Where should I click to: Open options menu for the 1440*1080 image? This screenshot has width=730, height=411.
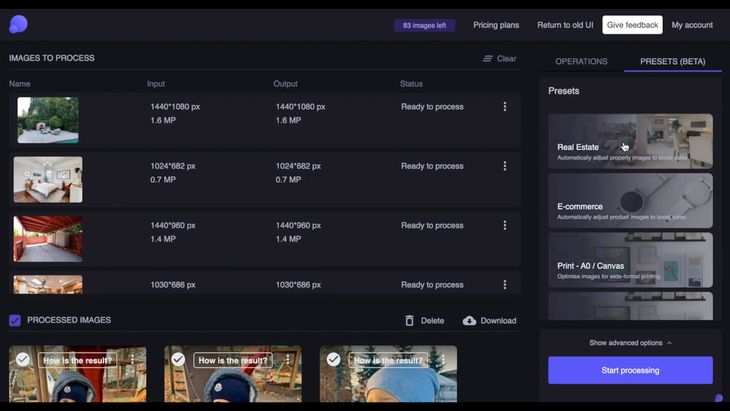pyautogui.click(x=505, y=107)
